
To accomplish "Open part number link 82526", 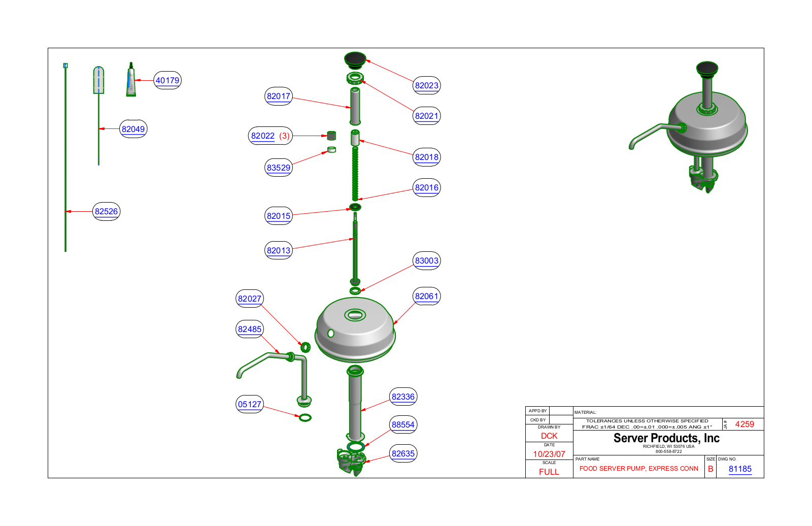I will tap(106, 211).
